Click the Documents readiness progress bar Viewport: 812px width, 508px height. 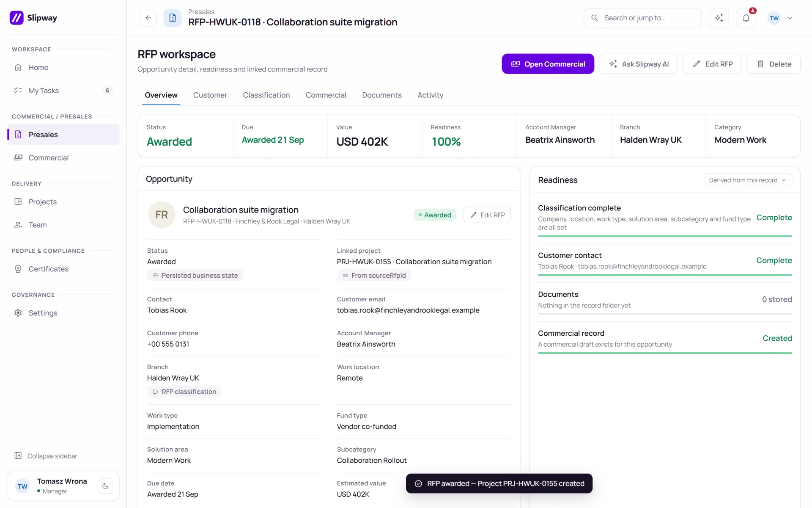point(665,314)
